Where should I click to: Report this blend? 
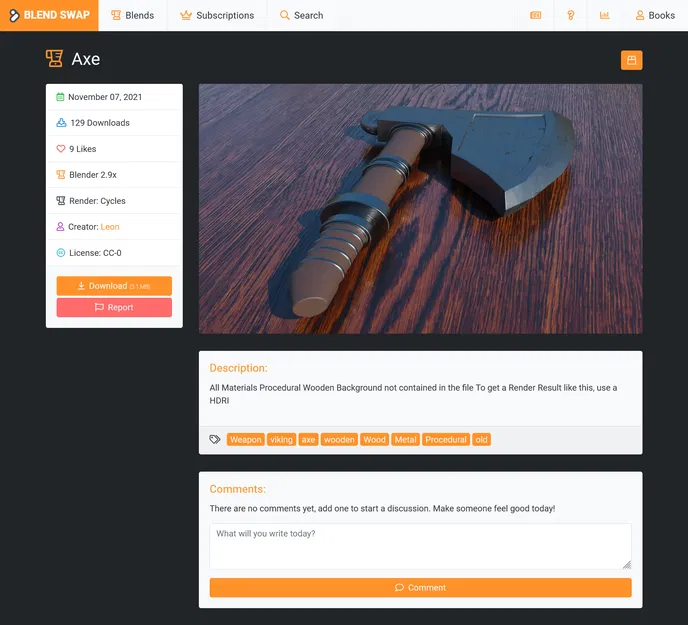click(114, 307)
